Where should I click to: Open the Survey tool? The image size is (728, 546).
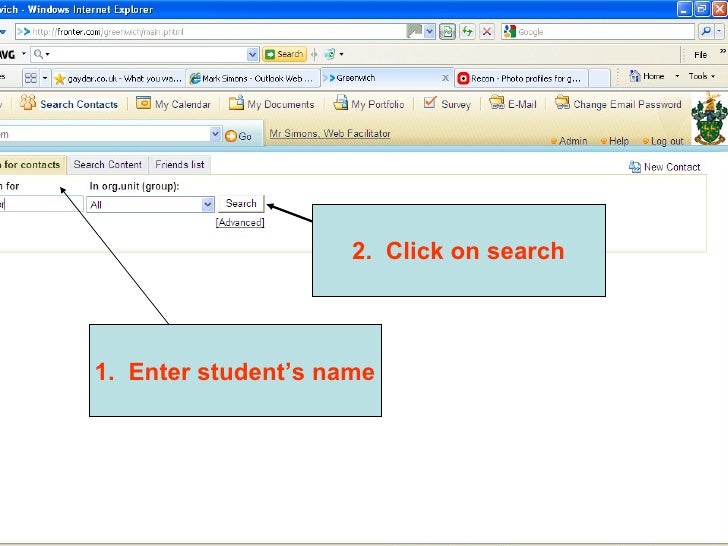(447, 104)
